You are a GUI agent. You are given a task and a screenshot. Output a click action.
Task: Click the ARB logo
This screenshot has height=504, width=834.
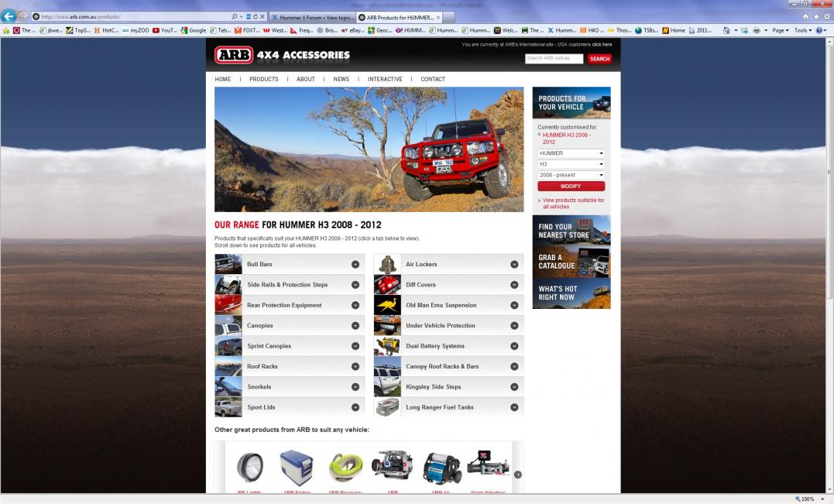tap(234, 55)
